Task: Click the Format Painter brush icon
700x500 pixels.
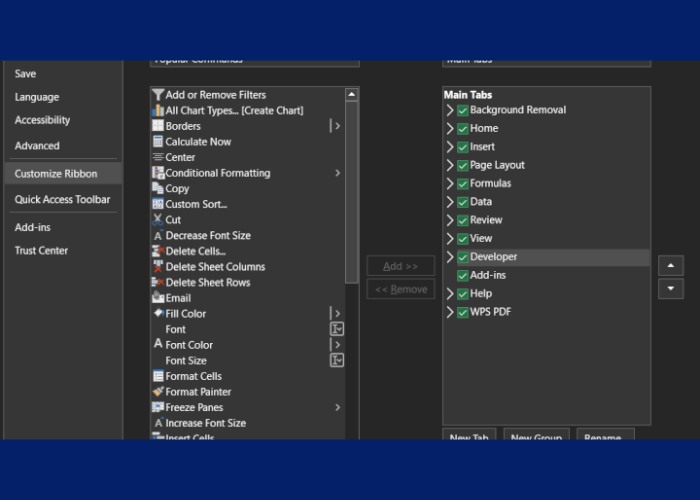Action: 158,392
